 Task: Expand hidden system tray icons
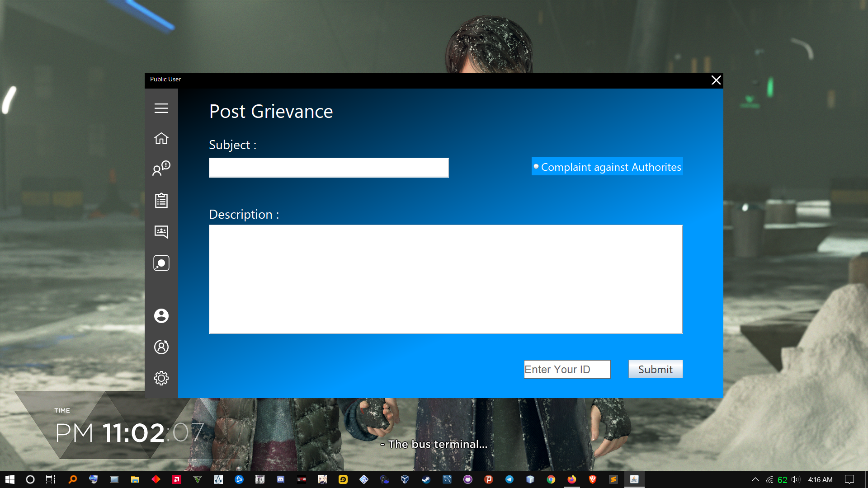coord(755,479)
